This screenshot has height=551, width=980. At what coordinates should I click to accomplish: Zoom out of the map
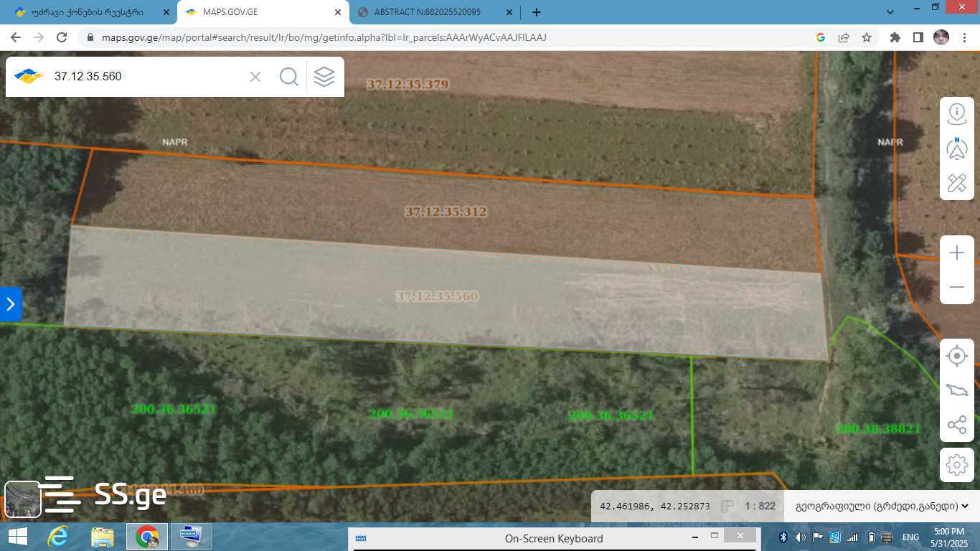956,287
